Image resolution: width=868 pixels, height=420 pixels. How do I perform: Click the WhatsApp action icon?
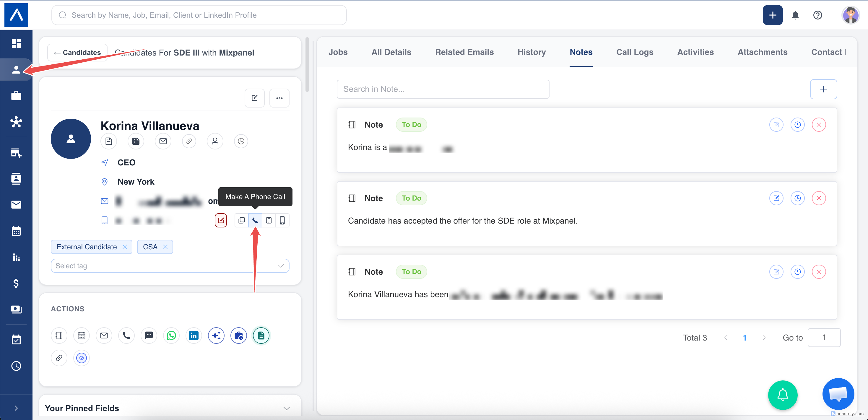tap(171, 336)
